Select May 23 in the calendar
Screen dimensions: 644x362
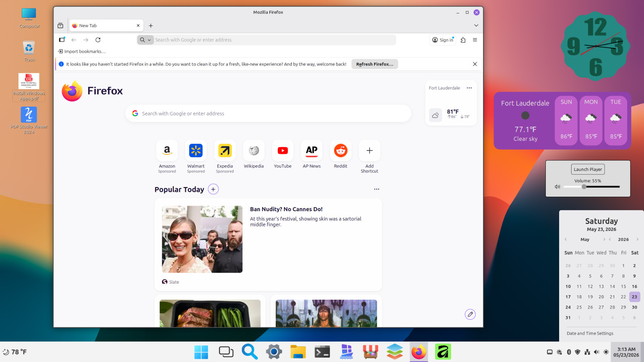(634, 297)
